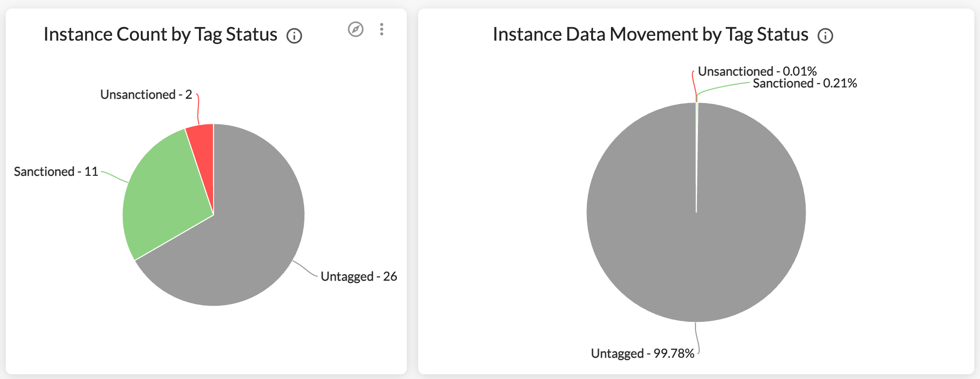Screen dimensions: 980x379
Task: Click the 'Sanctioned - 11' label
Action: [56, 172]
